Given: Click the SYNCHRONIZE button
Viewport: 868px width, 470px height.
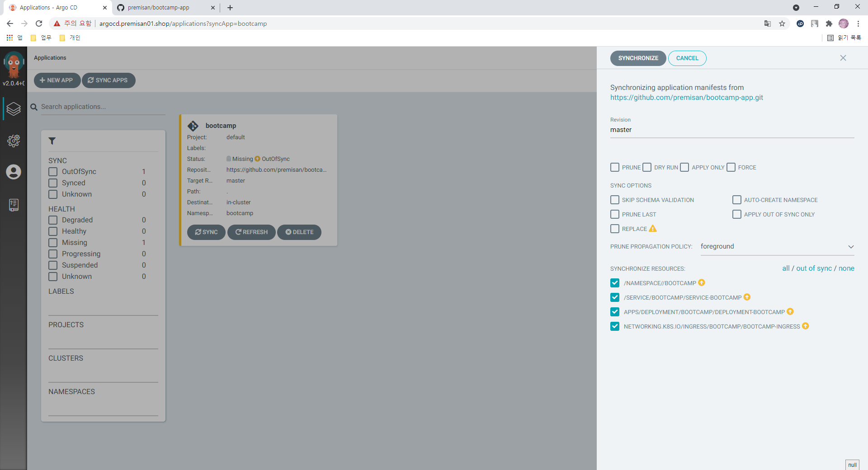Looking at the screenshot, I should (x=638, y=58).
